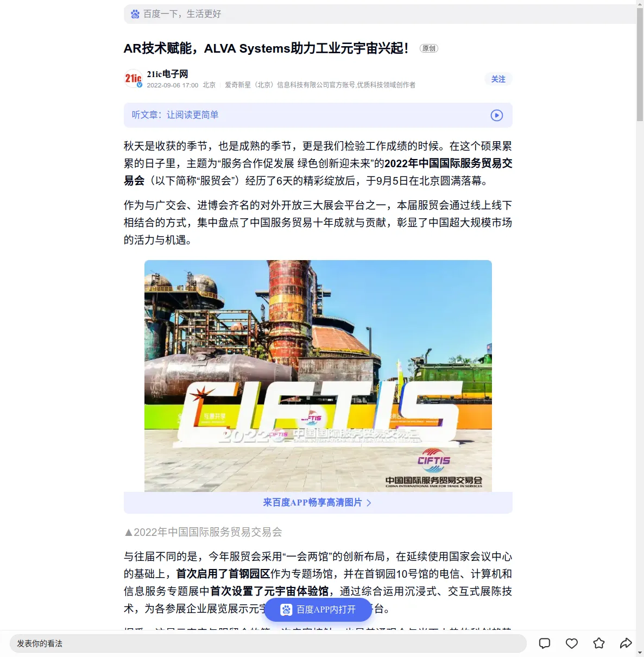Screen dimensions: 644x657
Task: Open the CIFTIS article photo
Action: pyautogui.click(x=318, y=376)
